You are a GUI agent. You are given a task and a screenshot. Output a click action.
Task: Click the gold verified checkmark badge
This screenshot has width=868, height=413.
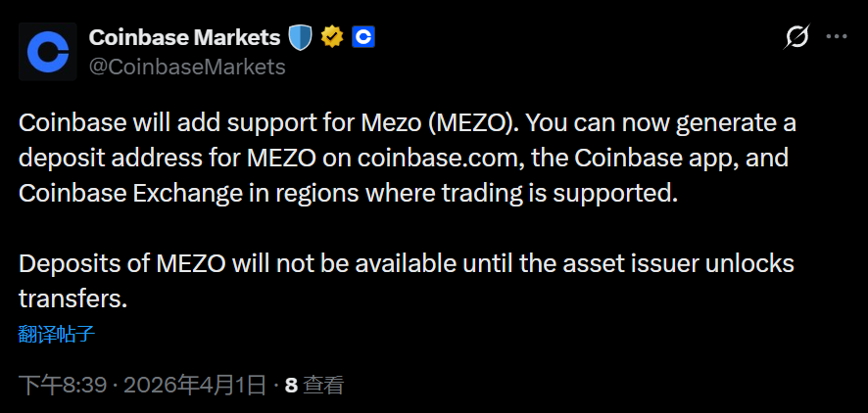pos(332,38)
